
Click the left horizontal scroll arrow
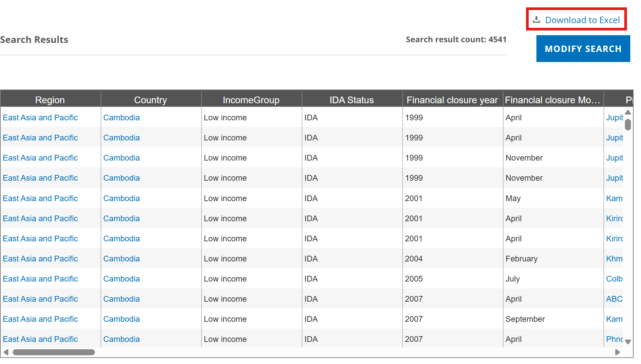(x=6, y=352)
